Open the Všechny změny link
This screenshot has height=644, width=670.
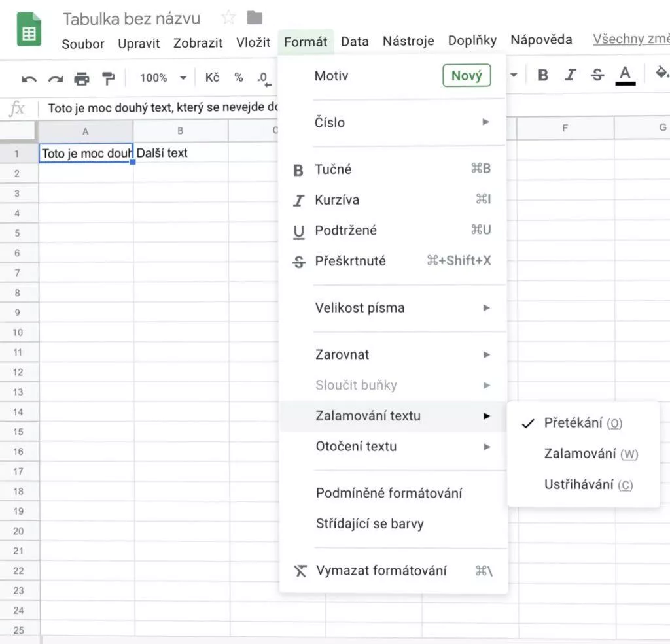[x=631, y=39]
